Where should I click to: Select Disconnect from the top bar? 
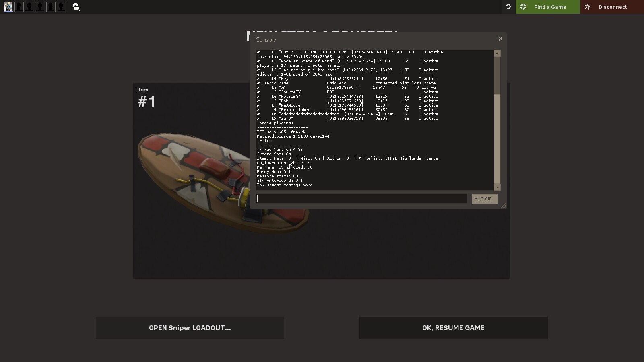coord(612,7)
